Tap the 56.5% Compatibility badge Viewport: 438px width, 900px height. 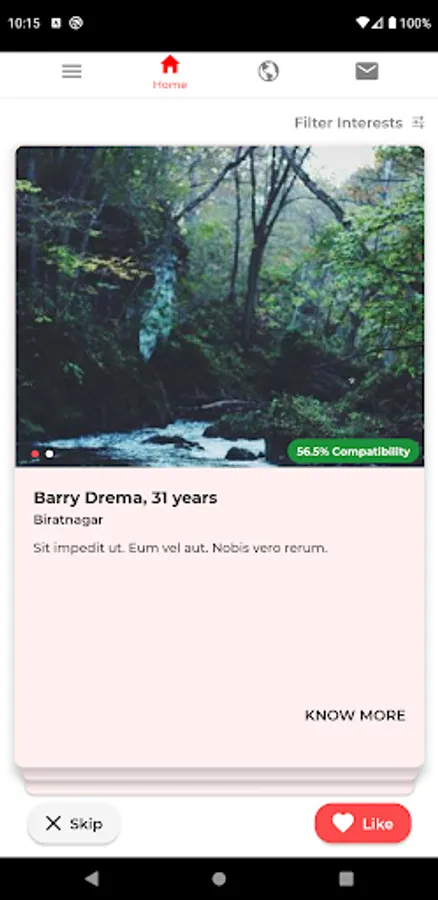click(x=353, y=451)
